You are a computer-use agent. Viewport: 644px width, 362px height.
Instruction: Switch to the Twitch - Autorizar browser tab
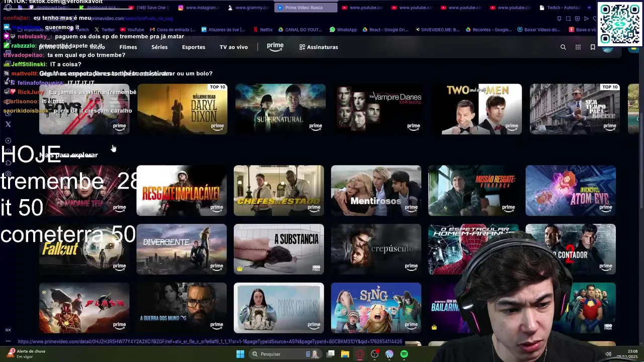[x=559, y=8]
